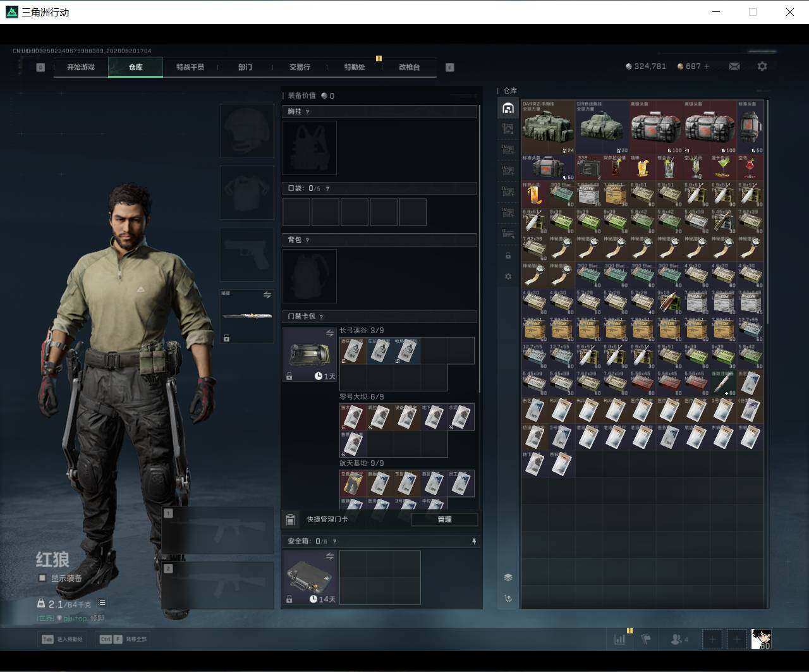This screenshot has width=809, height=672.
Task: Open the 改枪台 tab
Action: (x=409, y=67)
